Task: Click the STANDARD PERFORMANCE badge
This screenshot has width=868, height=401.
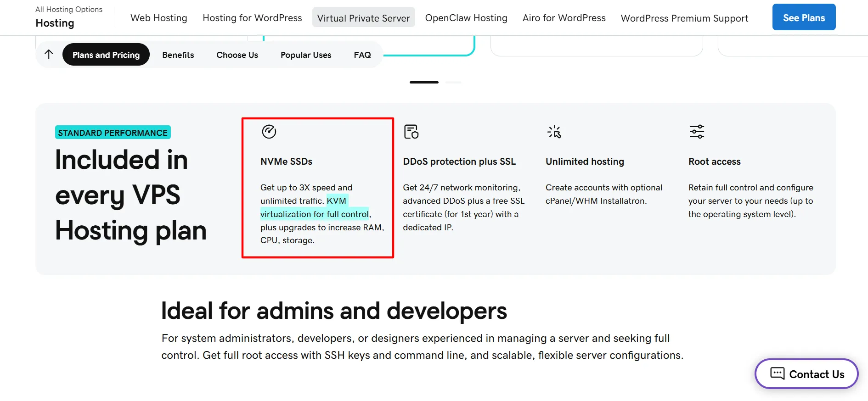Action: tap(113, 133)
